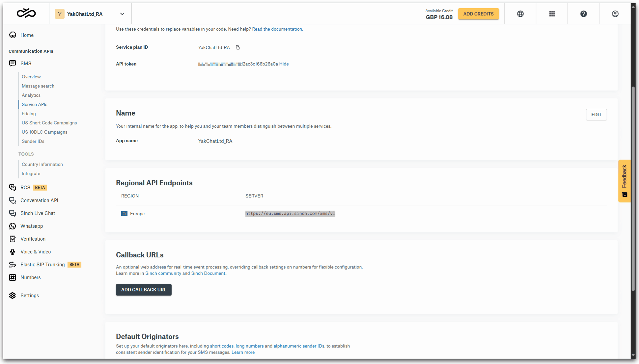Open the Voice & Video section
The height and width of the screenshot is (364, 639).
[36, 252]
